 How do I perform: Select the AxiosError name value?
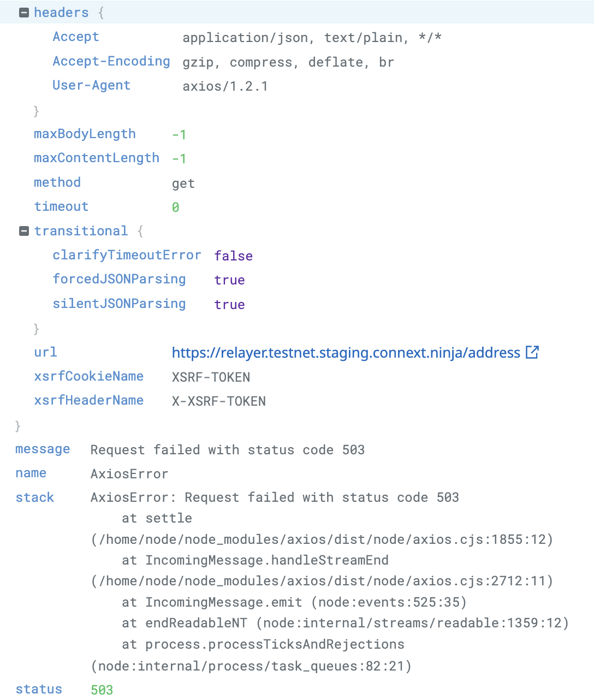point(129,473)
